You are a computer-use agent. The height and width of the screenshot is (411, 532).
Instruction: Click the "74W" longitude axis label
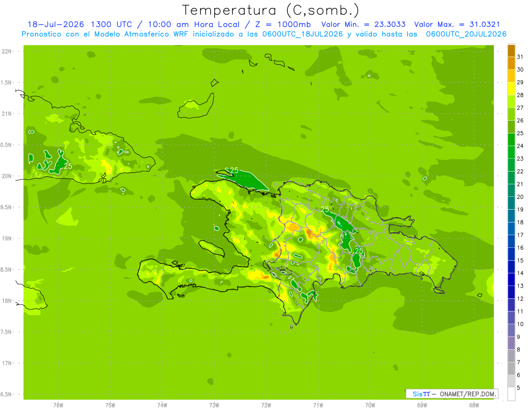[162, 405]
